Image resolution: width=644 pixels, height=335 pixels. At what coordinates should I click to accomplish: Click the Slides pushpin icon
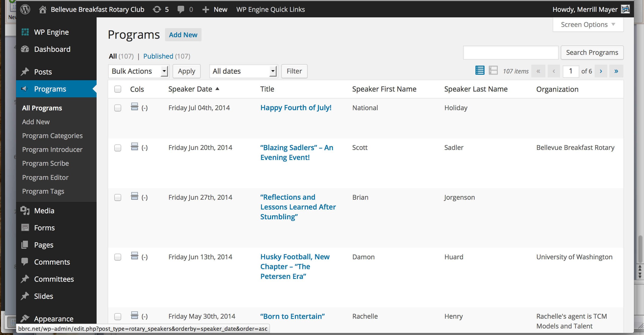point(25,296)
